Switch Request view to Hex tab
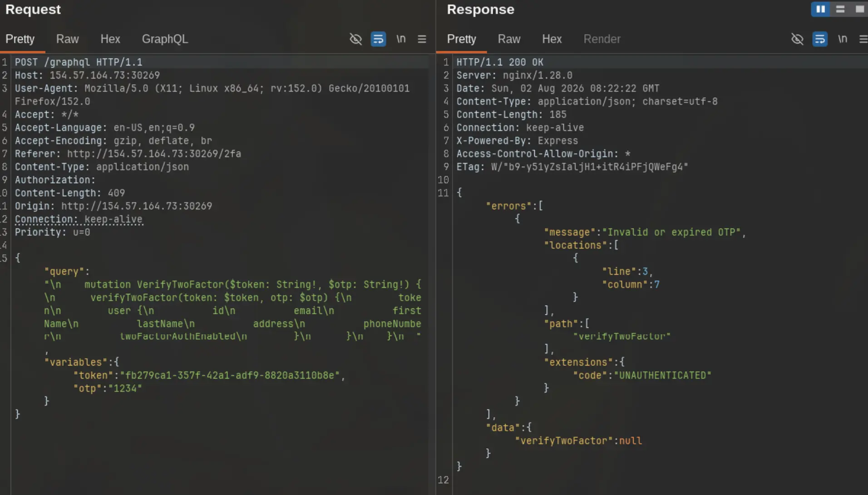 pyautogui.click(x=110, y=39)
